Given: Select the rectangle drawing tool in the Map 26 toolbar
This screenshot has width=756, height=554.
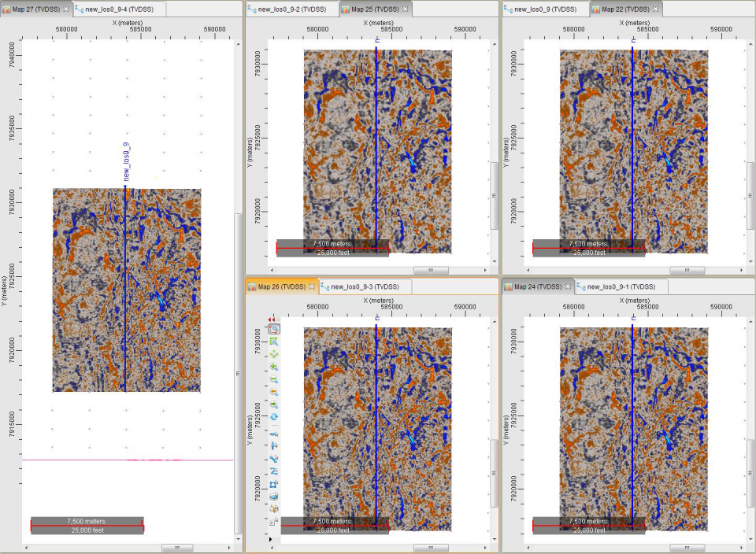Looking at the screenshot, I should [x=274, y=484].
